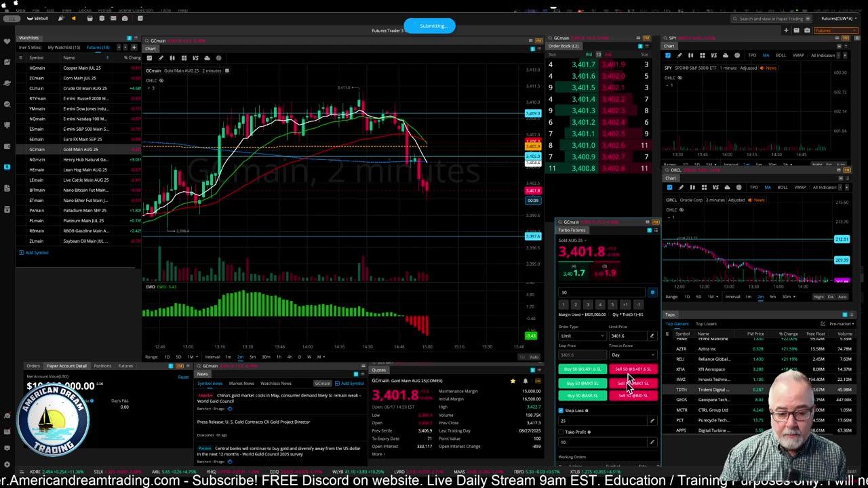The image size is (868, 488).
Task: Expand Gold AUG 25 contract selector
Action: [x=572, y=241]
